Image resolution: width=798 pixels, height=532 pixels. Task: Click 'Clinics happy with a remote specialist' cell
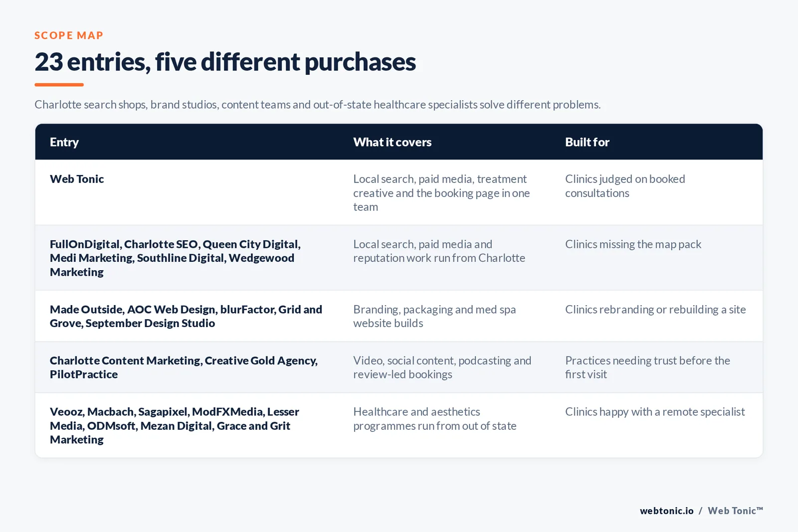(655, 412)
